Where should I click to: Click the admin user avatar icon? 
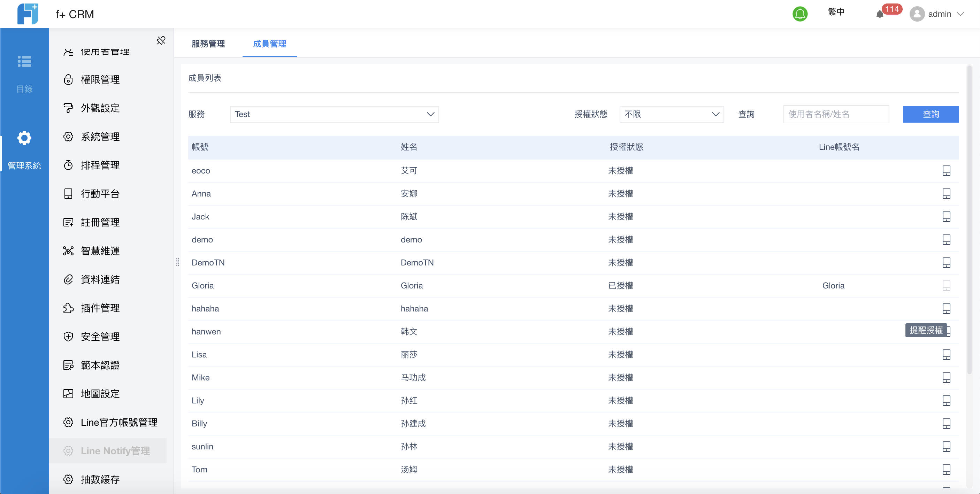[x=917, y=14]
